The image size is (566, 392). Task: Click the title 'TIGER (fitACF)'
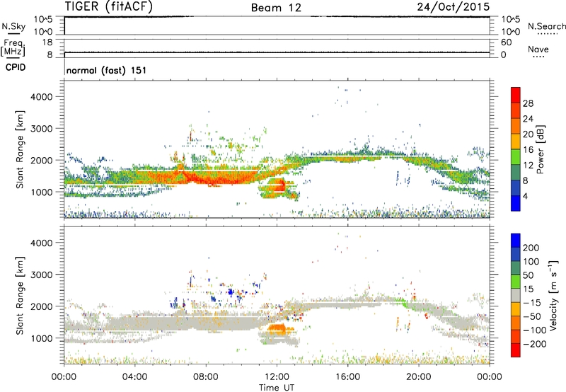click(x=109, y=6)
